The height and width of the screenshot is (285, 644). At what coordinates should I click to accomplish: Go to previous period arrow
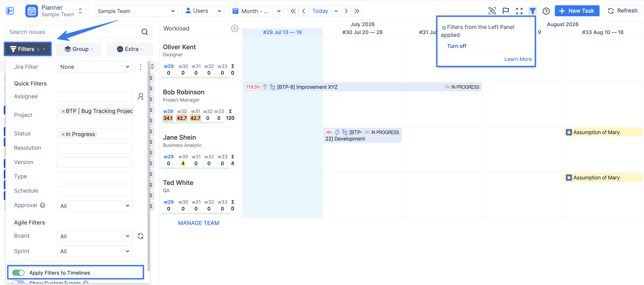304,11
